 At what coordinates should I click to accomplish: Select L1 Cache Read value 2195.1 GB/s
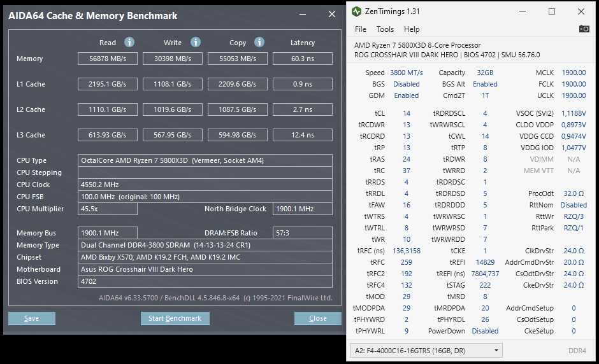(x=107, y=84)
